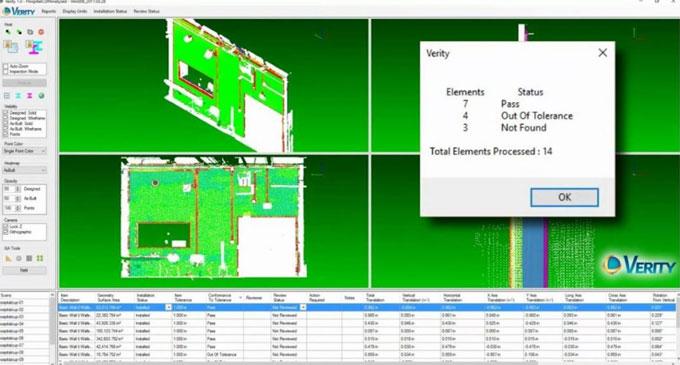Toggle the Orthographic camera checkbox
The height and width of the screenshot is (365, 680).
pyautogui.click(x=6, y=232)
